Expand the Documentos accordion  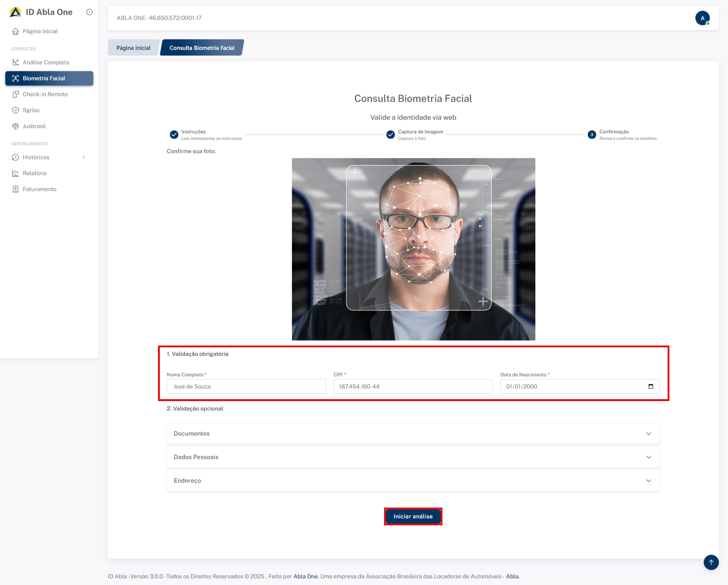pos(413,434)
